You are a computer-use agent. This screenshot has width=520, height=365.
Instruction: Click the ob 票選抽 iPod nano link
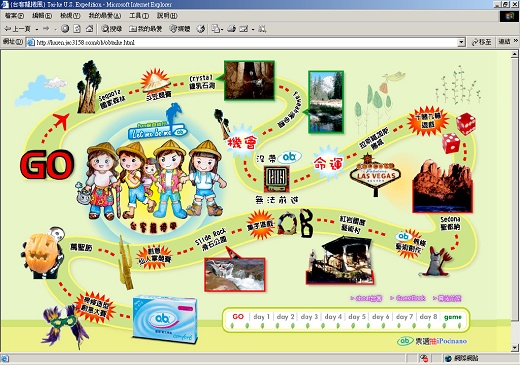pos(432,341)
